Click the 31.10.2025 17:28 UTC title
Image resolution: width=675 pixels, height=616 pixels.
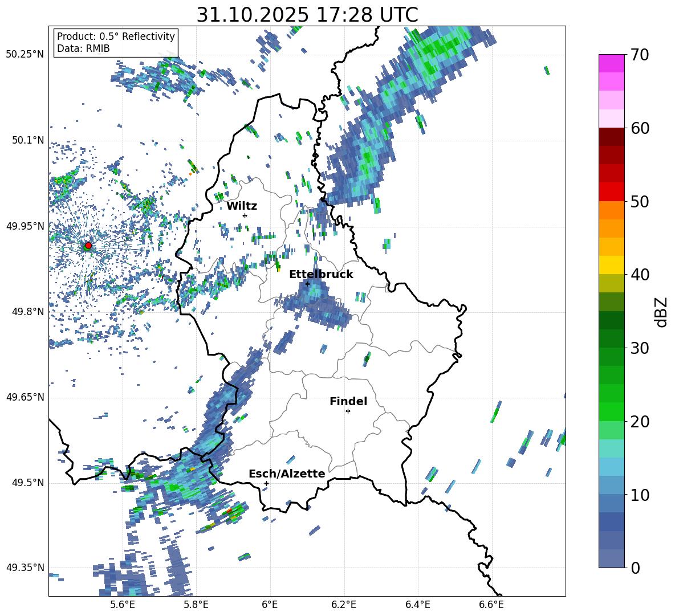click(x=307, y=15)
